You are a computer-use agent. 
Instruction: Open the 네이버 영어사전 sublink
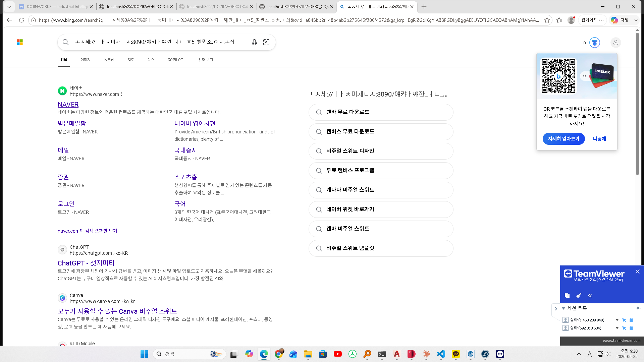coord(195,123)
